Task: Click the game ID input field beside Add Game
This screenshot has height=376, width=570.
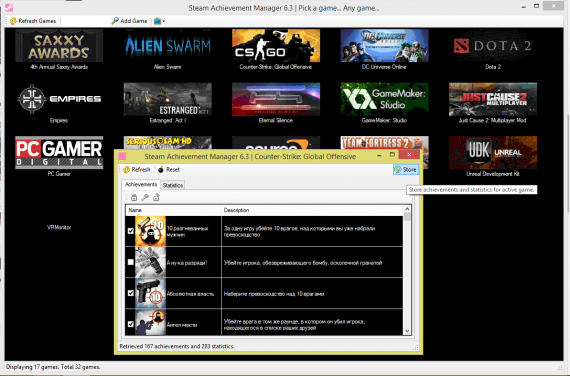Action: point(85,21)
